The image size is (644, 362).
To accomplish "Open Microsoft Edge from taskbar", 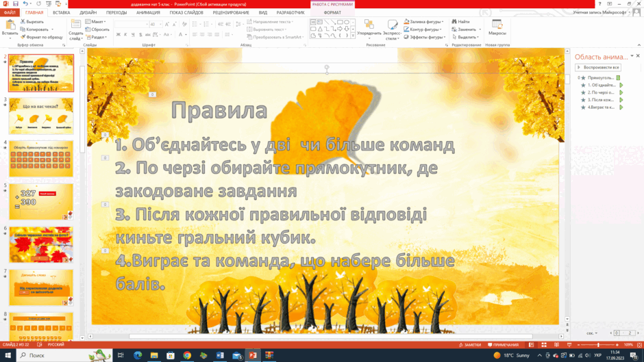I will (x=138, y=355).
